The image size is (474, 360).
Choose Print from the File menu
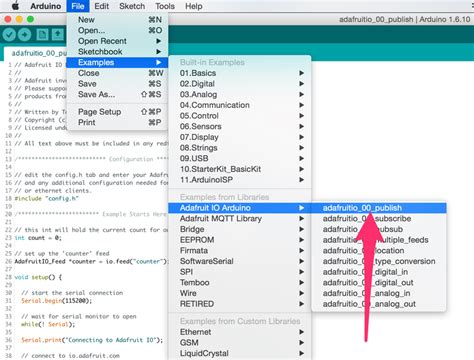(117, 122)
